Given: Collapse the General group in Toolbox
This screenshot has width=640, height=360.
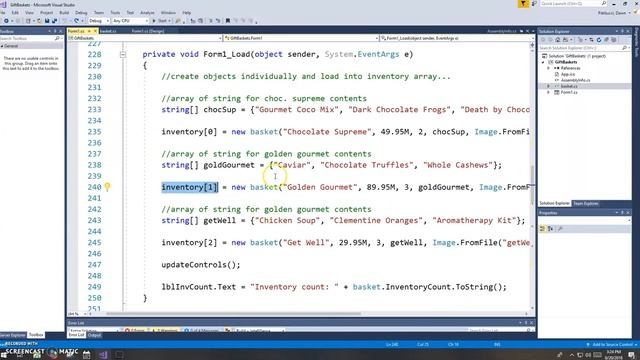Looking at the screenshot, I should [x=2, y=46].
